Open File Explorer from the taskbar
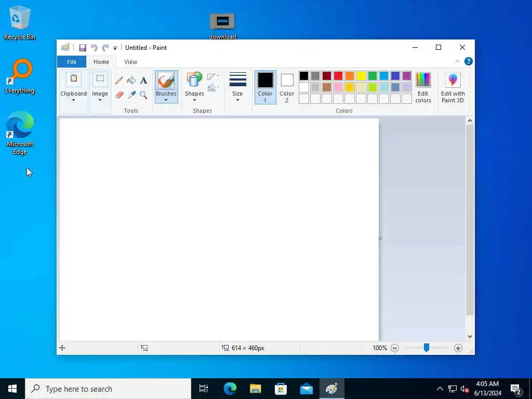The height and width of the screenshot is (399, 532). pos(256,389)
